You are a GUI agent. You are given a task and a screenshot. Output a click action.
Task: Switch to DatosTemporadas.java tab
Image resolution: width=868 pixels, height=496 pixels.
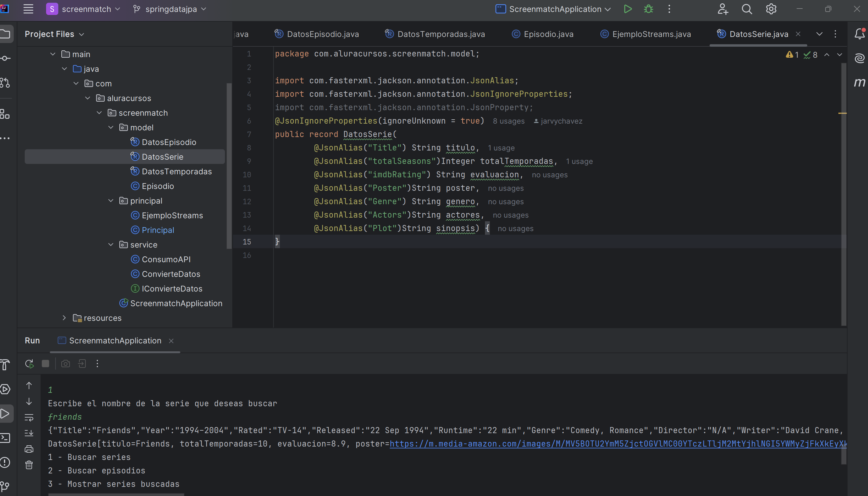435,34
